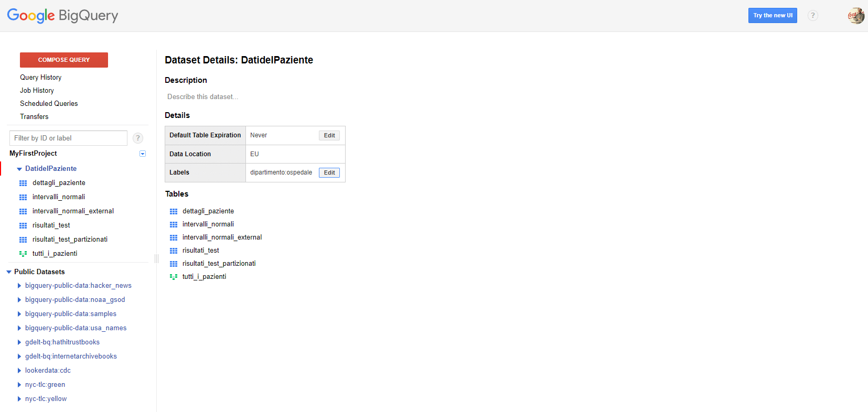Viewport: 868px width, 412px height.
Task: Open risultati_test_partizionati link in Tables list
Action: tap(219, 263)
